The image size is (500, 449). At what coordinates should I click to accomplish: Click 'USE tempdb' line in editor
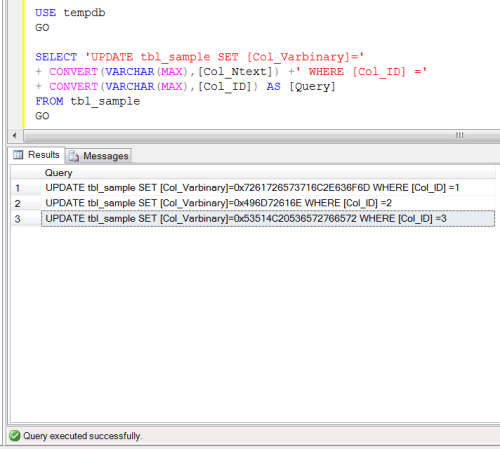pyautogui.click(x=70, y=13)
